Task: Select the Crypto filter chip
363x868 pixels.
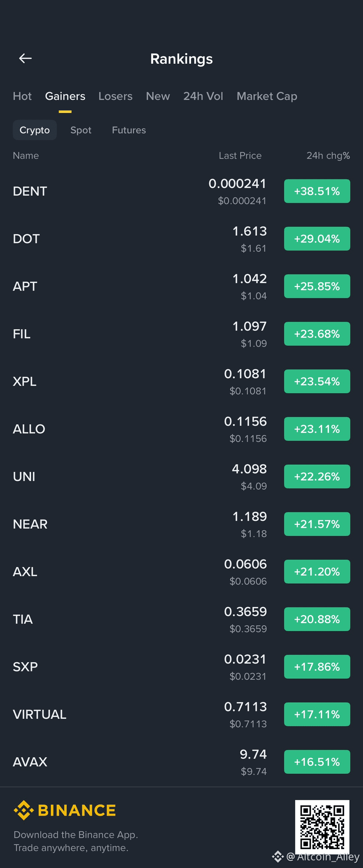Action: click(x=35, y=130)
